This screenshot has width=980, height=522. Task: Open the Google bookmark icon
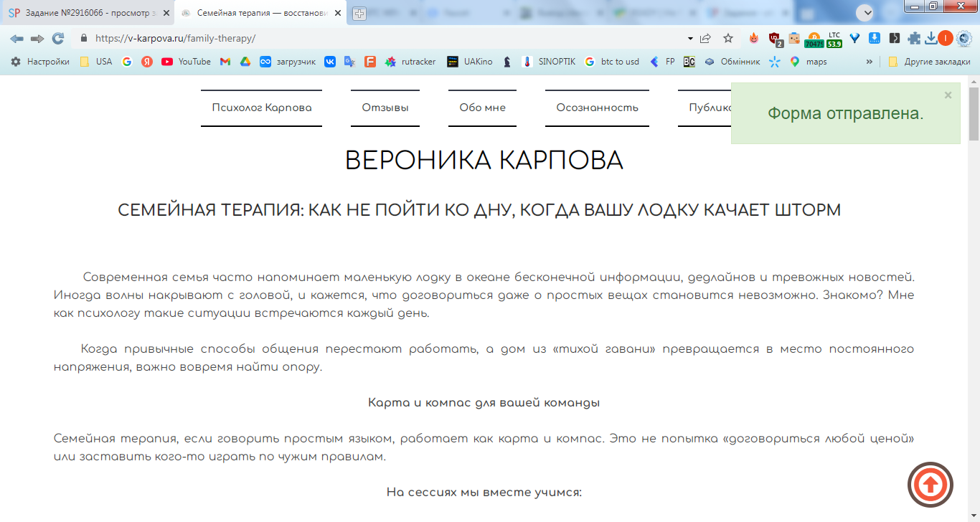127,62
